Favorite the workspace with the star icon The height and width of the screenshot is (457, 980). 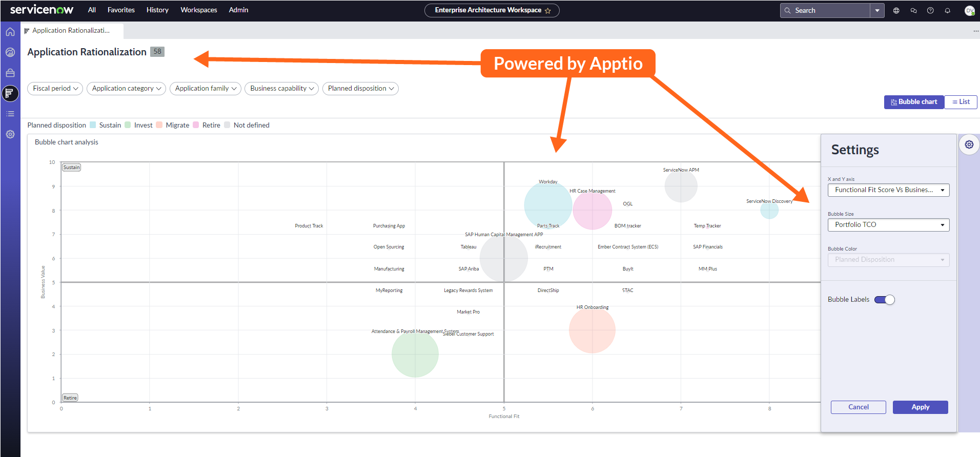[548, 10]
